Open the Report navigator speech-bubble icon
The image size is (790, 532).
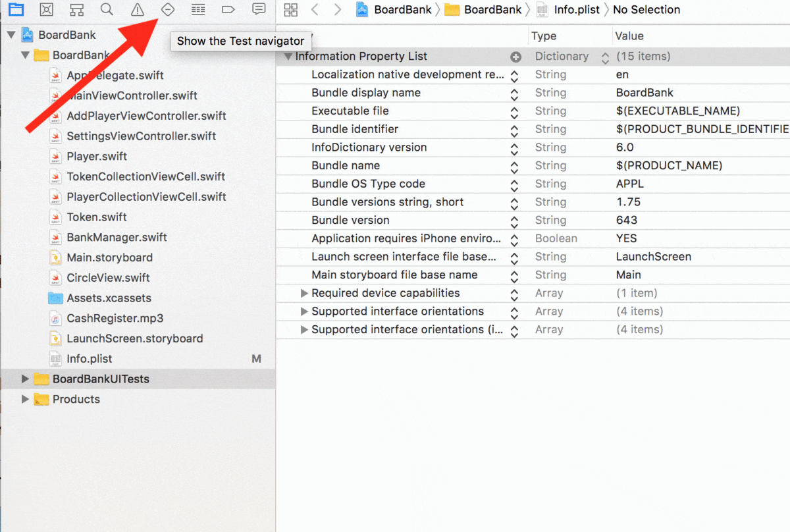pos(259,9)
